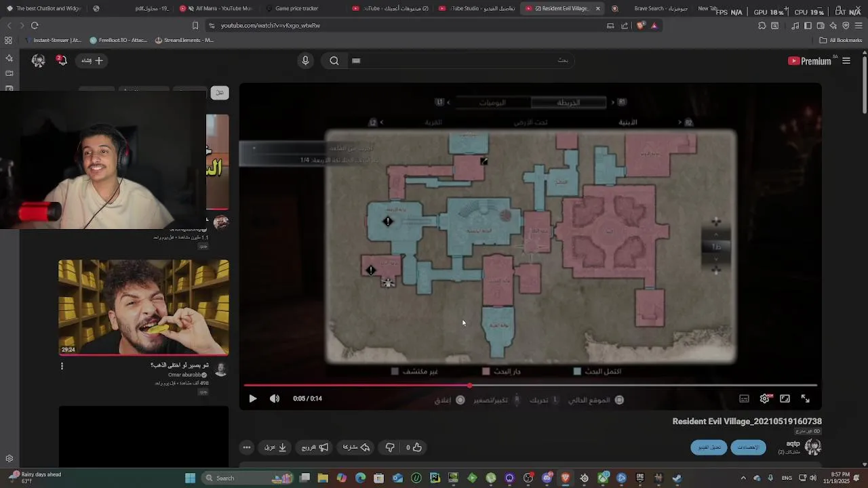The image size is (868, 488).
Task: Click the YouTube search magnifier button
Action: coord(334,60)
